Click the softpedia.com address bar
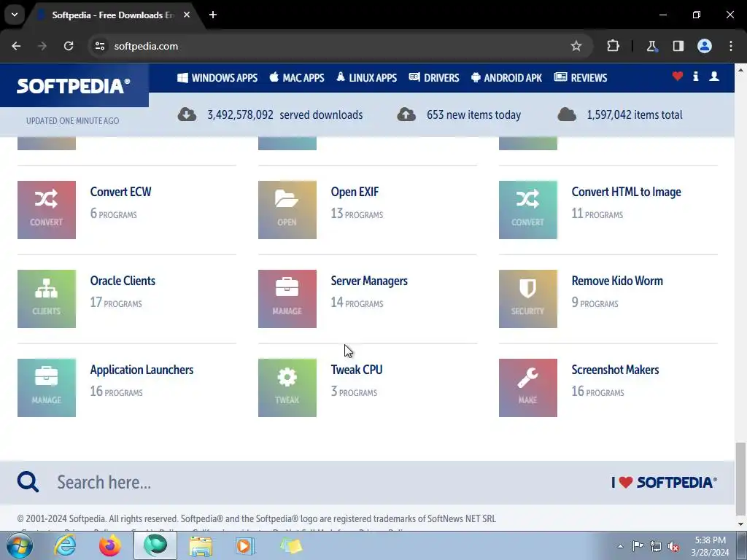Screen dimensions: 747x560 click(333, 46)
